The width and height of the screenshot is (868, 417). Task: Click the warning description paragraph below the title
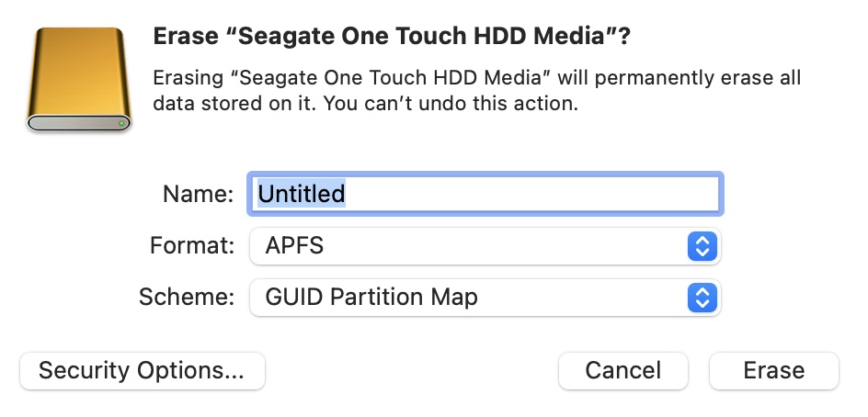475,90
